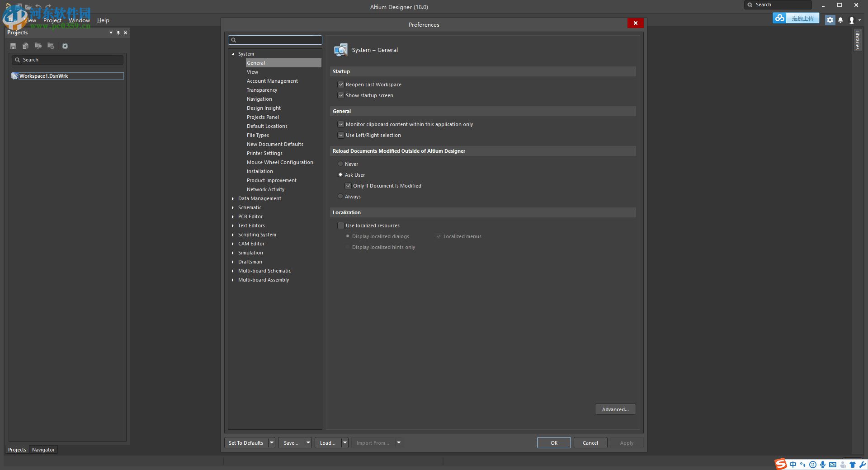This screenshot has width=868, height=470.
Task: Toggle Monitor clipboard content checkbox
Action: pyautogui.click(x=341, y=124)
